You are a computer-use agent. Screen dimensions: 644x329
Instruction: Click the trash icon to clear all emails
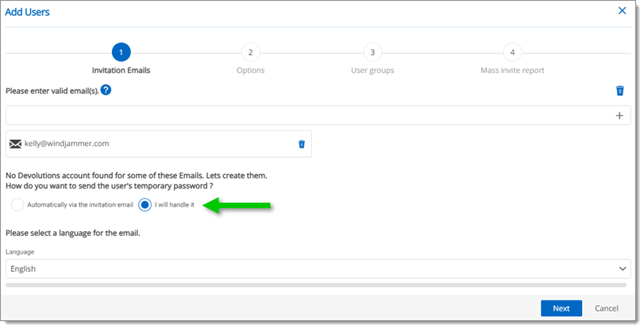click(619, 91)
